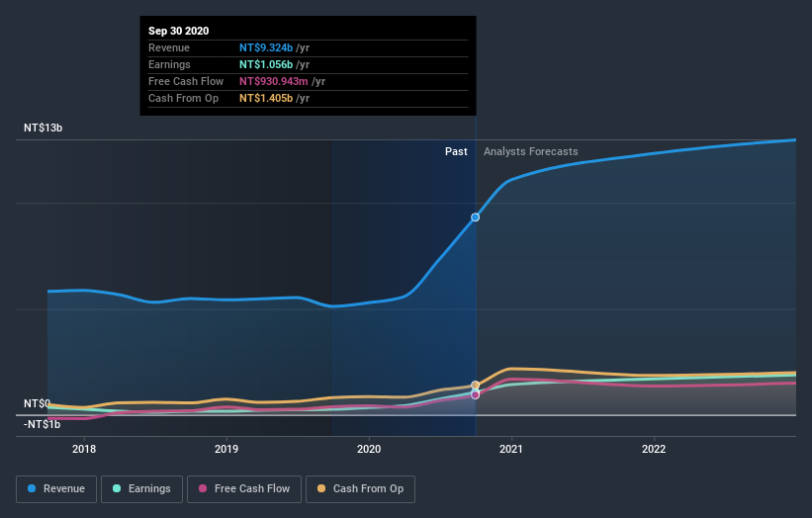
Task: Click the NT$1.405b cash from op value
Action: coord(266,98)
